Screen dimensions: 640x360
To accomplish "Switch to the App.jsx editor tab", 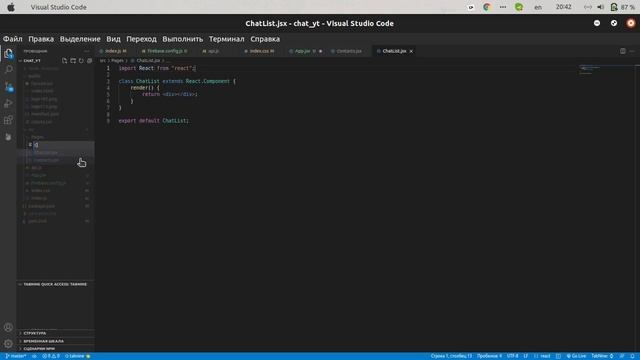I will [x=305, y=51].
